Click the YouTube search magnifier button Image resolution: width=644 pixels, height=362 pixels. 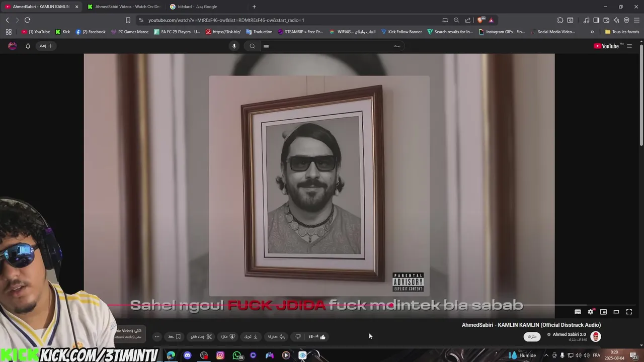[x=253, y=46]
